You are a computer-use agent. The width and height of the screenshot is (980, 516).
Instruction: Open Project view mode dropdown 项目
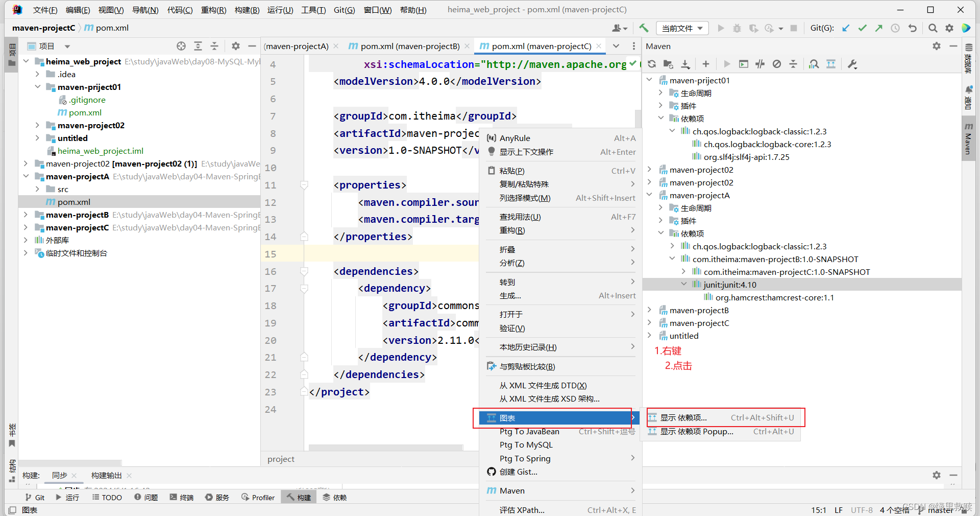click(48, 46)
